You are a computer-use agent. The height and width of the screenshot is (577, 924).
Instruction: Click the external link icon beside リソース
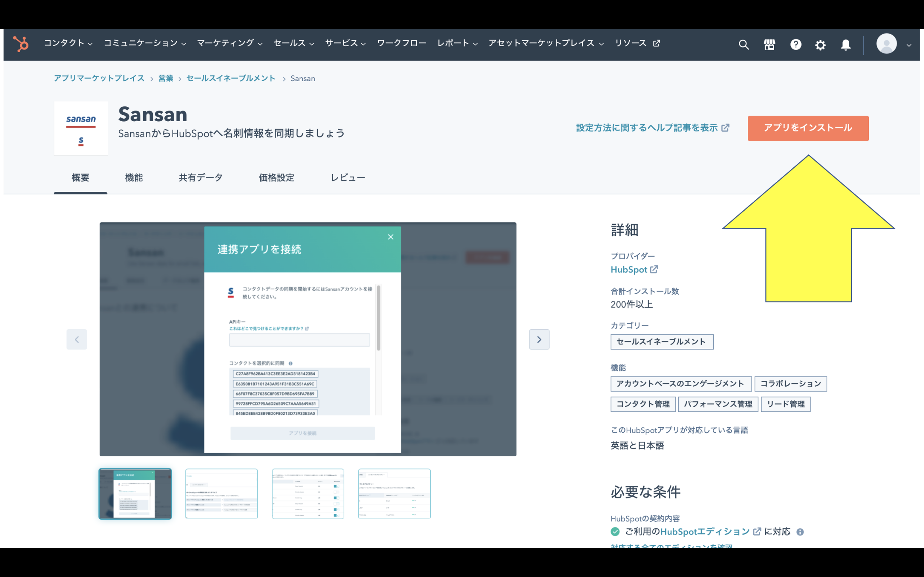click(x=657, y=43)
